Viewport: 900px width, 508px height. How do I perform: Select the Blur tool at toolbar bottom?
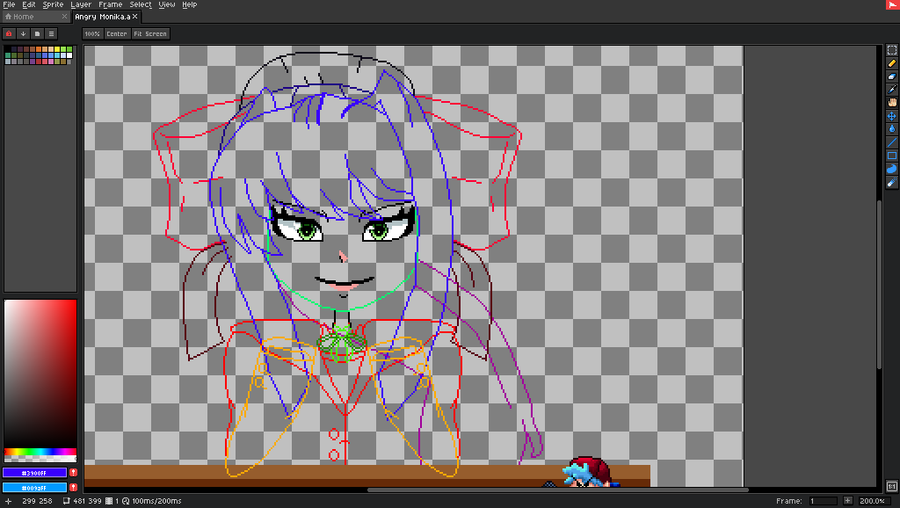(891, 183)
